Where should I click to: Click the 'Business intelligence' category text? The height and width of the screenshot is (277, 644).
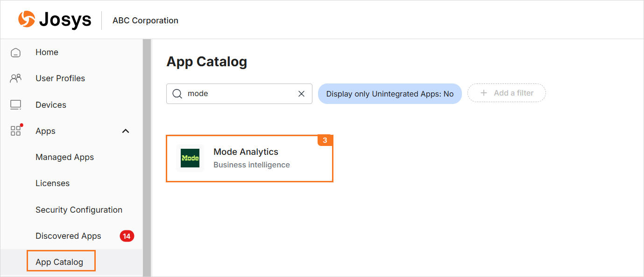coord(252,165)
